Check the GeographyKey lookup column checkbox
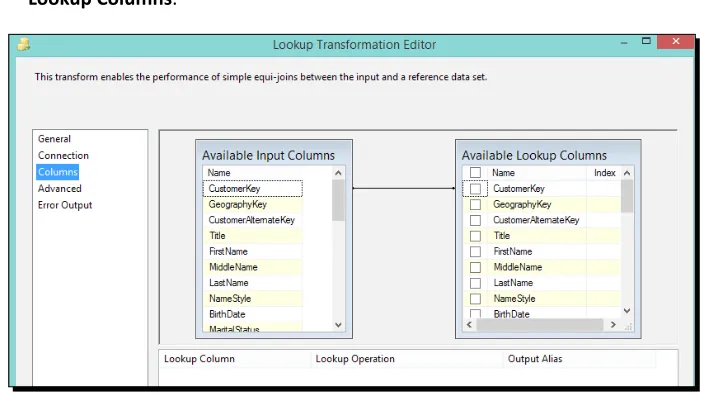This screenshot has width=708, height=396. click(475, 205)
